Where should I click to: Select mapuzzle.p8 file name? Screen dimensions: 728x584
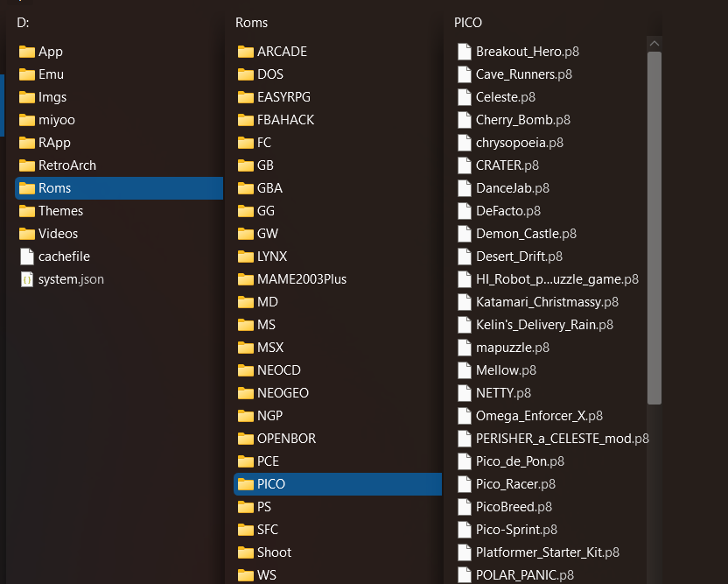(513, 348)
